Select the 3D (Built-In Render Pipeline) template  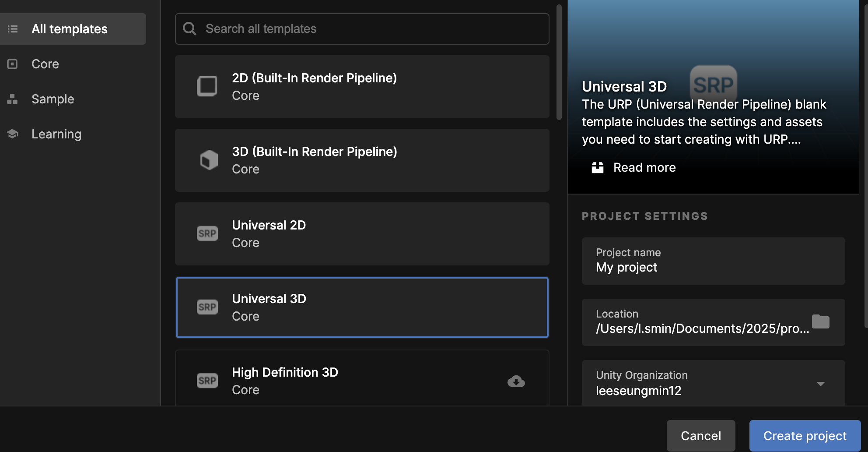[x=362, y=160]
